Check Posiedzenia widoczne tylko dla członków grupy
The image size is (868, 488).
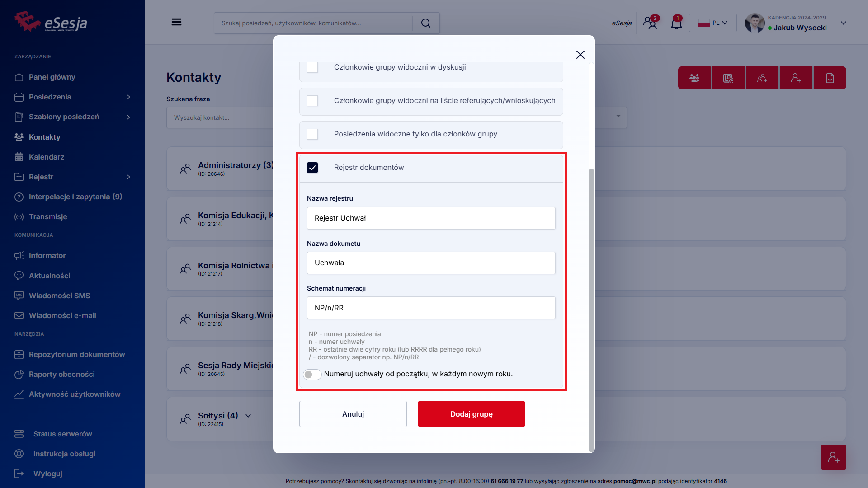pos(312,134)
